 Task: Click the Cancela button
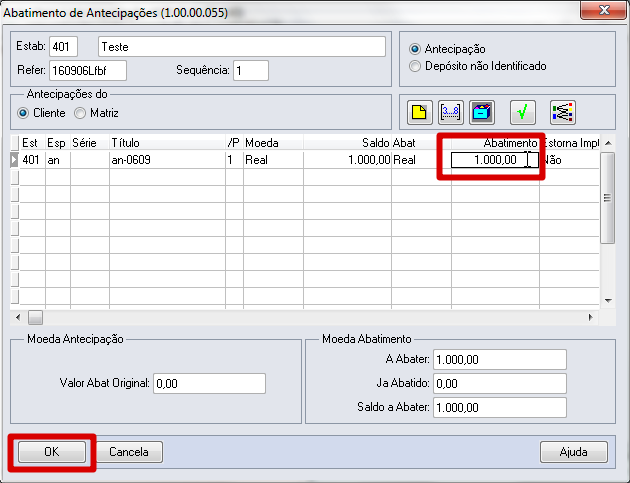click(129, 452)
